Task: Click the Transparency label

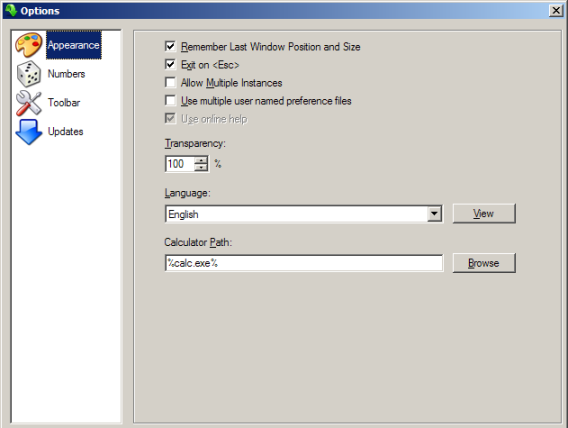Action: click(x=195, y=143)
